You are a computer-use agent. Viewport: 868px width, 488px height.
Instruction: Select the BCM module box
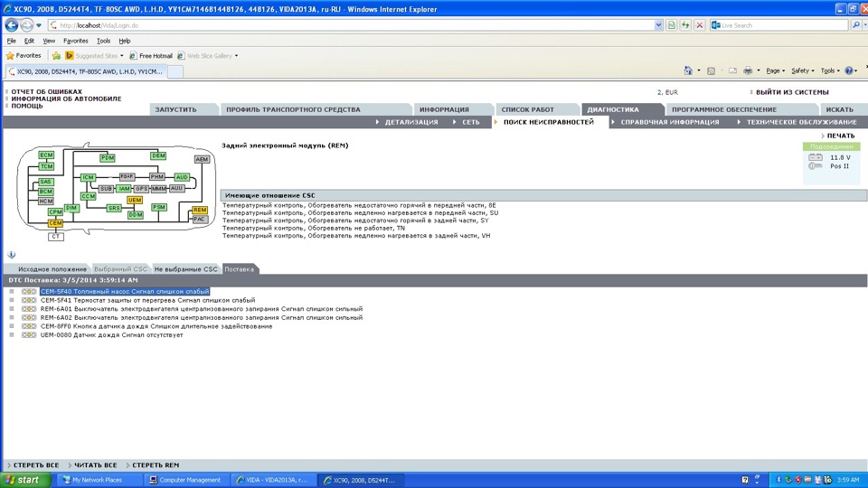point(46,191)
